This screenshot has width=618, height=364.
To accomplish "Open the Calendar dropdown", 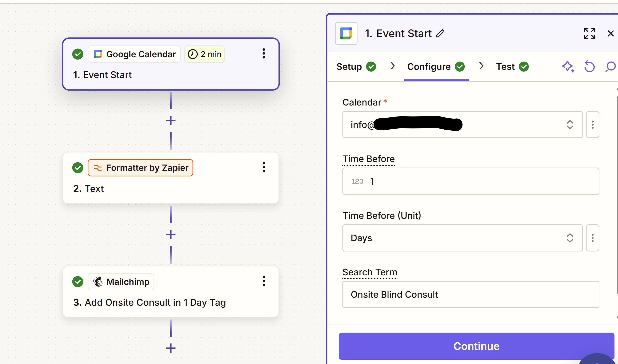I will tap(462, 125).
